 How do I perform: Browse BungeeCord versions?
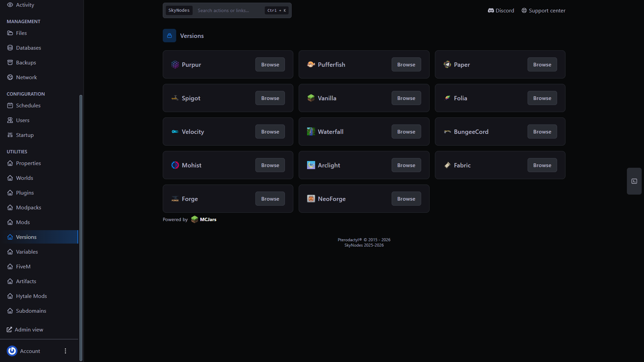pos(542,132)
